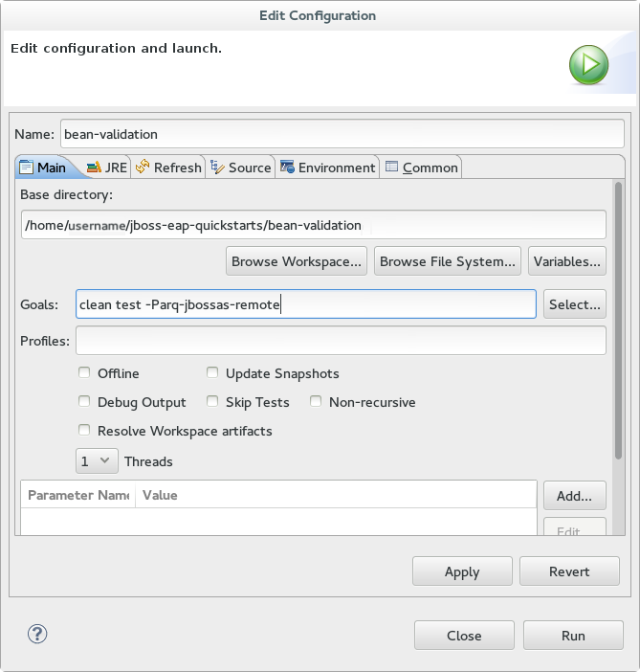Open the Source tab
This screenshot has width=640, height=672.
pyautogui.click(x=241, y=168)
